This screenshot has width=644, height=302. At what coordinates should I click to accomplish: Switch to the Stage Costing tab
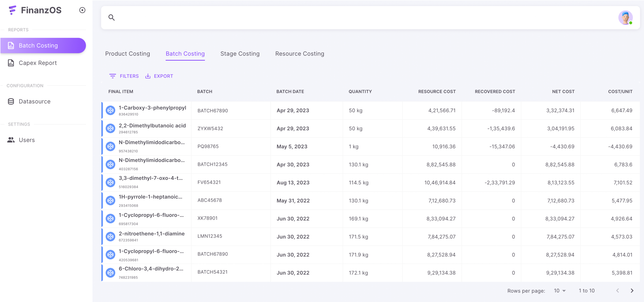[240, 54]
